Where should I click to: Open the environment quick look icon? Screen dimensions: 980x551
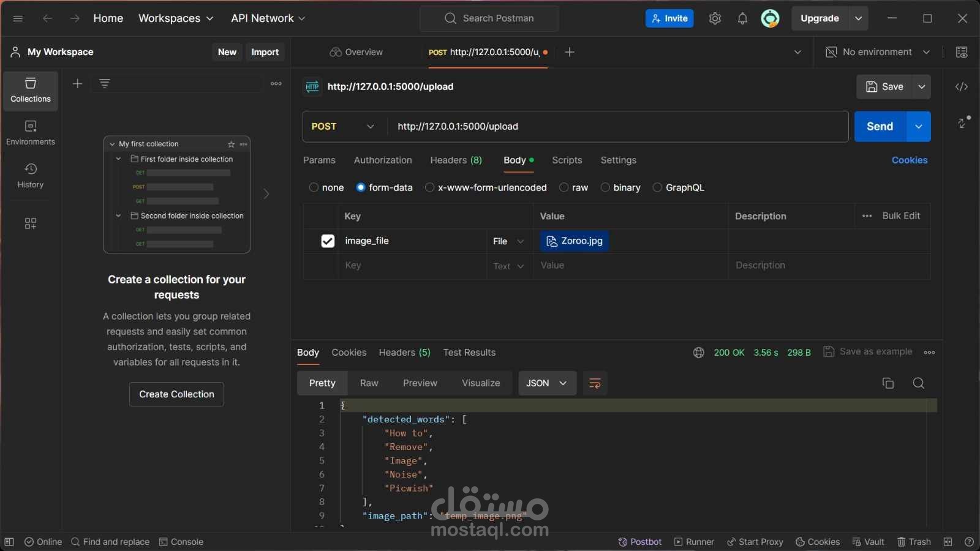(x=962, y=52)
